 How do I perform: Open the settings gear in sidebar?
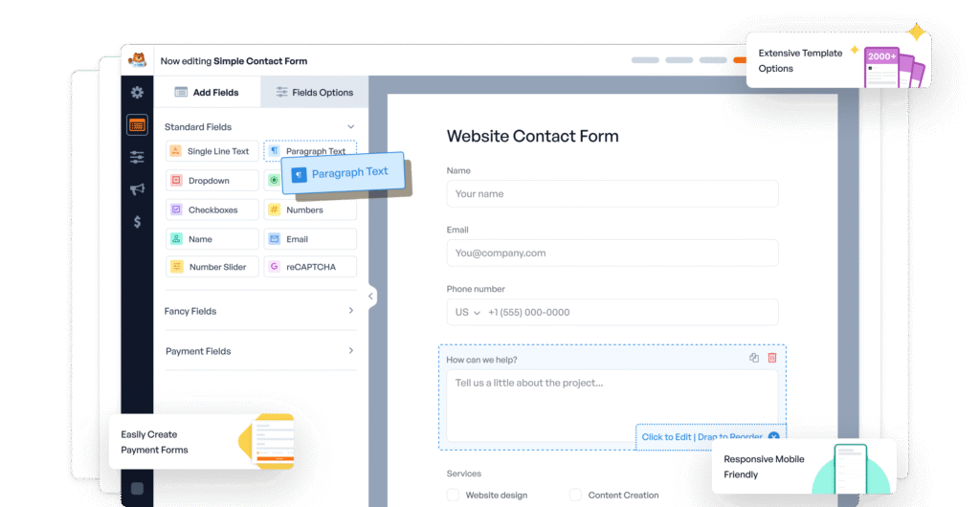(x=137, y=93)
